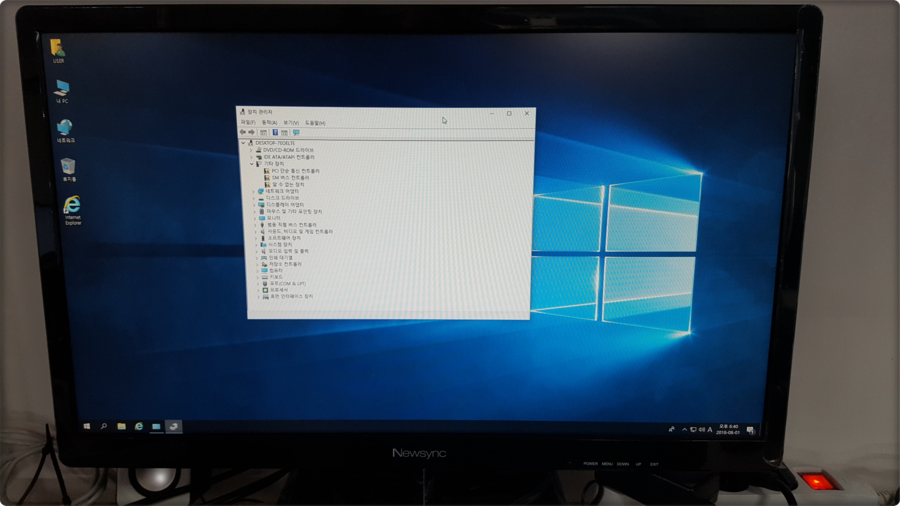Select the 내 PC desktop icon
The height and width of the screenshot is (506, 900).
point(62,91)
